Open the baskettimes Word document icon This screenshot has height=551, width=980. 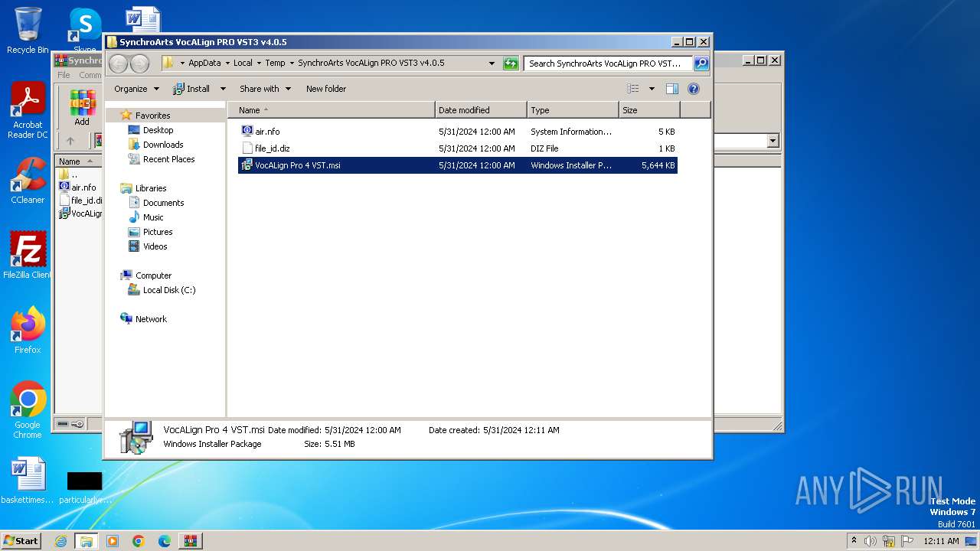pos(28,481)
